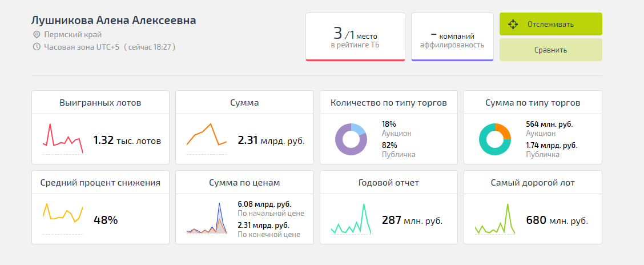The width and height of the screenshot is (644, 265).
Task: Click the clock icon beside Часовая зона
Action: click(37, 47)
